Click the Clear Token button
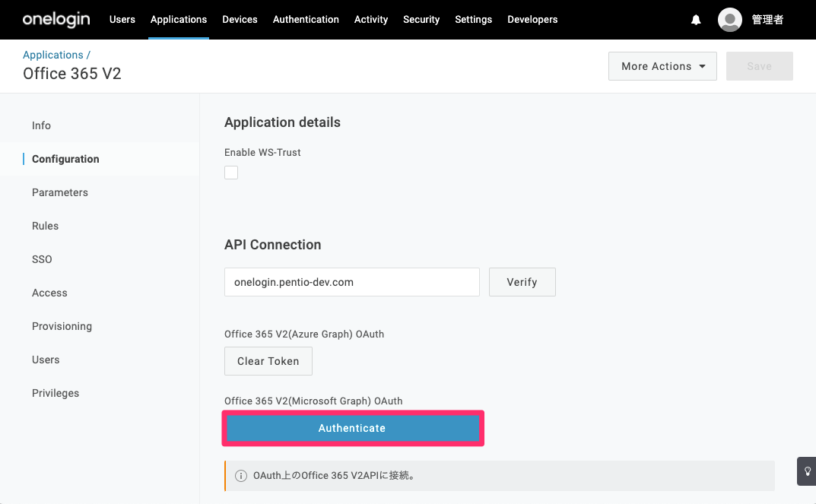 (x=268, y=361)
